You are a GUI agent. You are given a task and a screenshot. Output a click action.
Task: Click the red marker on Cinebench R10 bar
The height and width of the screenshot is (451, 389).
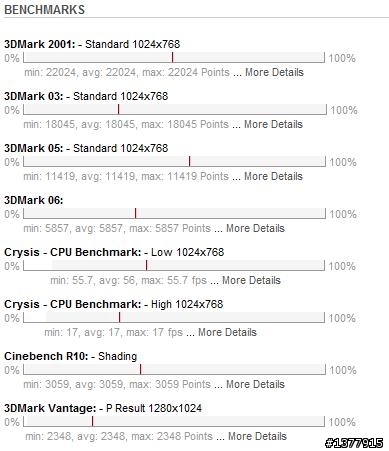point(140,369)
